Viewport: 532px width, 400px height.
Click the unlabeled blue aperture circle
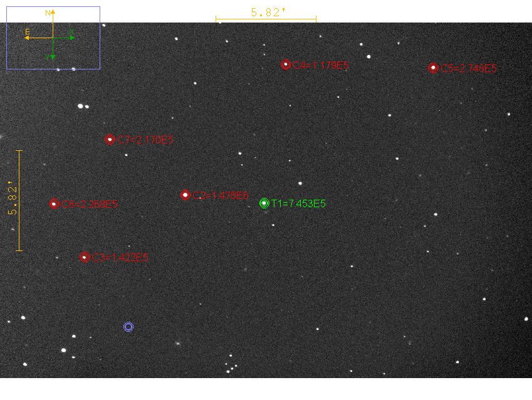tap(128, 326)
